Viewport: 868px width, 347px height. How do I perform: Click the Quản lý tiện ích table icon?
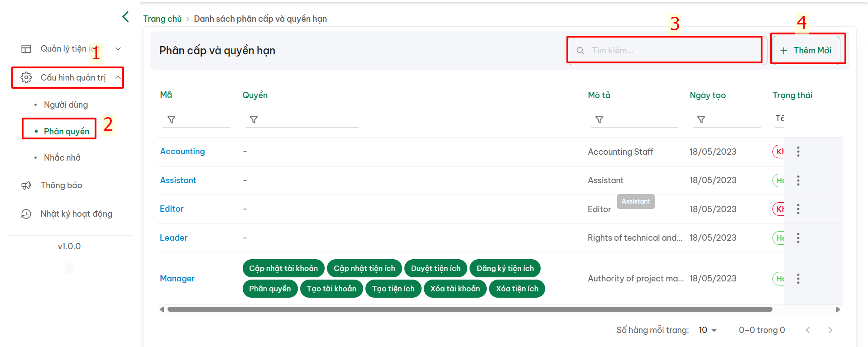point(26,49)
